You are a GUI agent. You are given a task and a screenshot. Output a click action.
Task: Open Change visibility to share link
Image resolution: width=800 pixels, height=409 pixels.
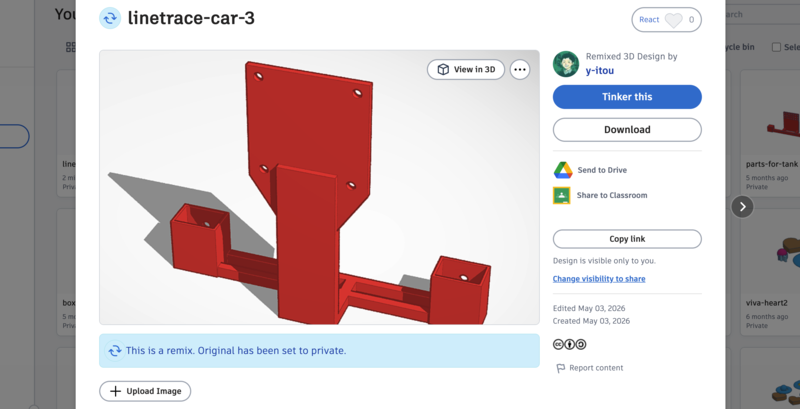[x=599, y=278]
